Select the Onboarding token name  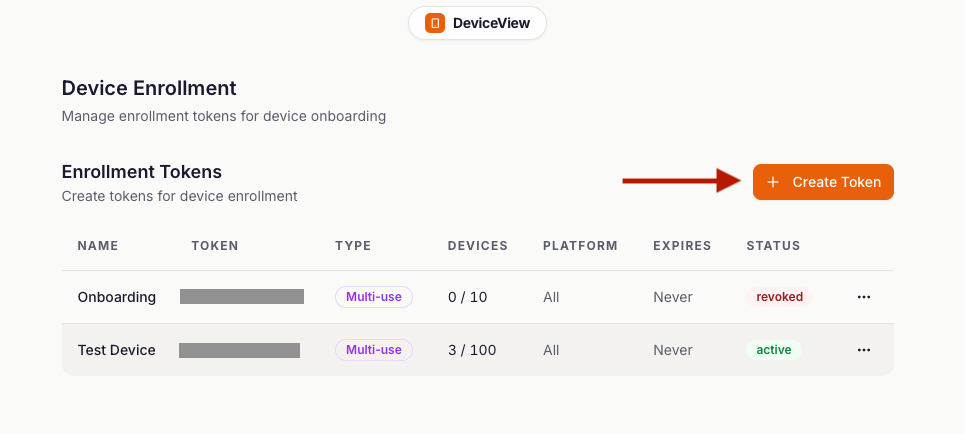pyautogui.click(x=117, y=297)
